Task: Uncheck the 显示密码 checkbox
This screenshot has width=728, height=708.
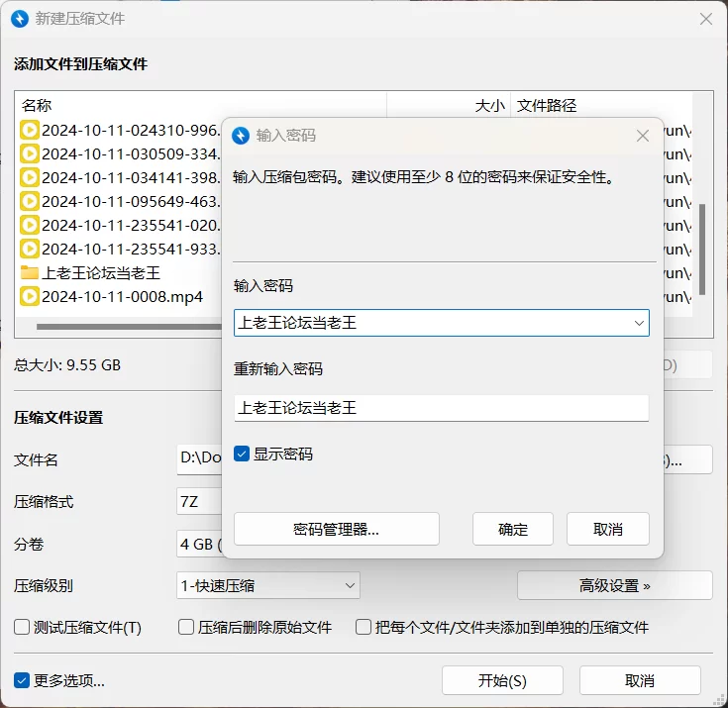Action: coord(242,454)
